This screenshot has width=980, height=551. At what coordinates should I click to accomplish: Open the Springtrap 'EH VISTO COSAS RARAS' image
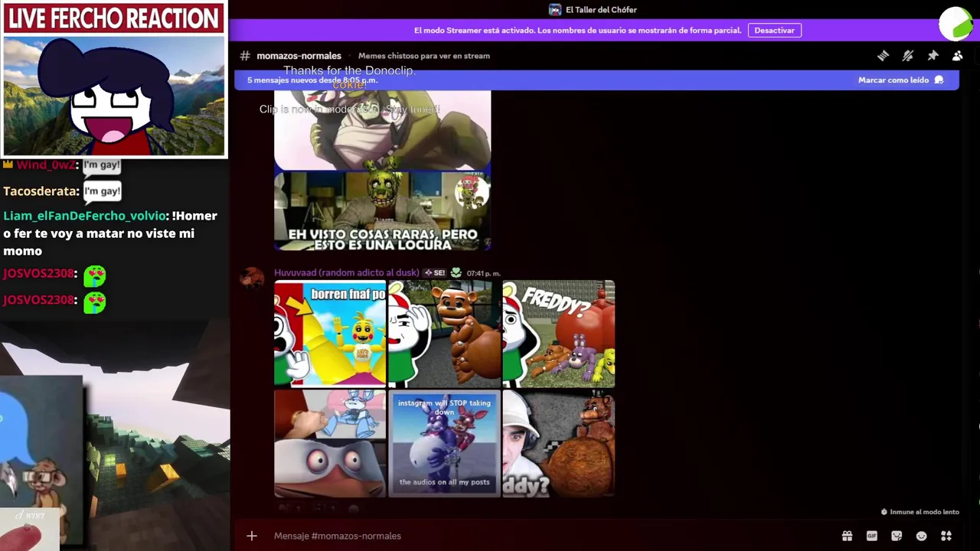382,210
